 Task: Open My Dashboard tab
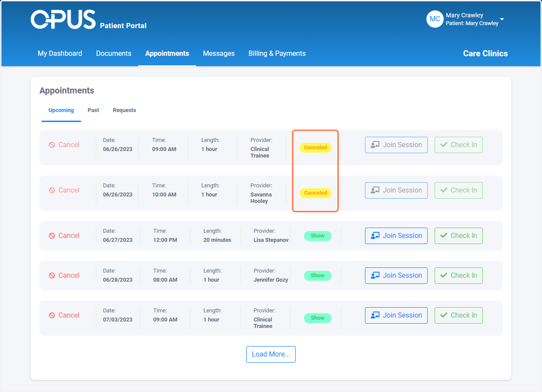[x=60, y=53]
